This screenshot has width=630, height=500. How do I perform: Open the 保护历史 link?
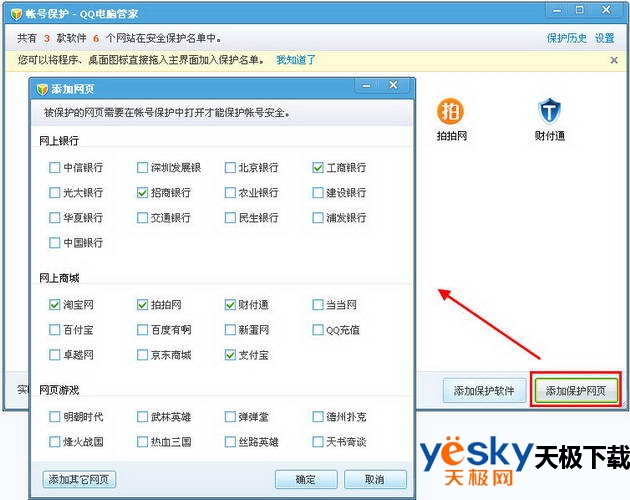[567, 38]
